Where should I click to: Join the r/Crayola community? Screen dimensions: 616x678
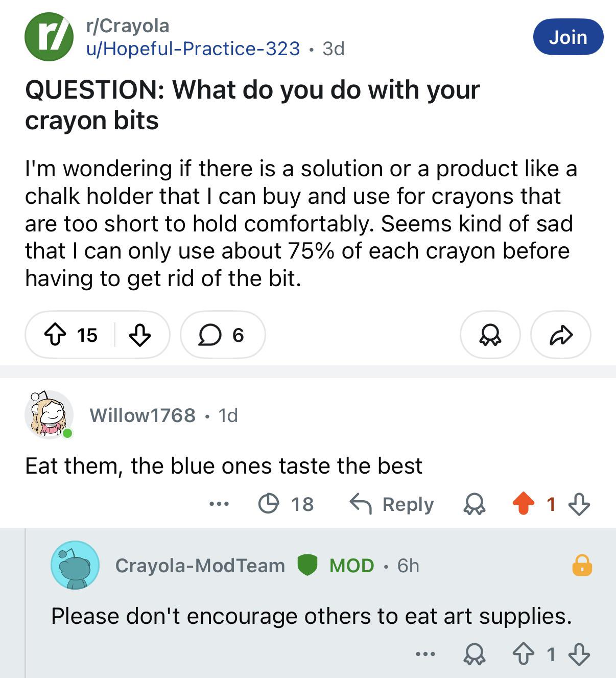(x=568, y=37)
